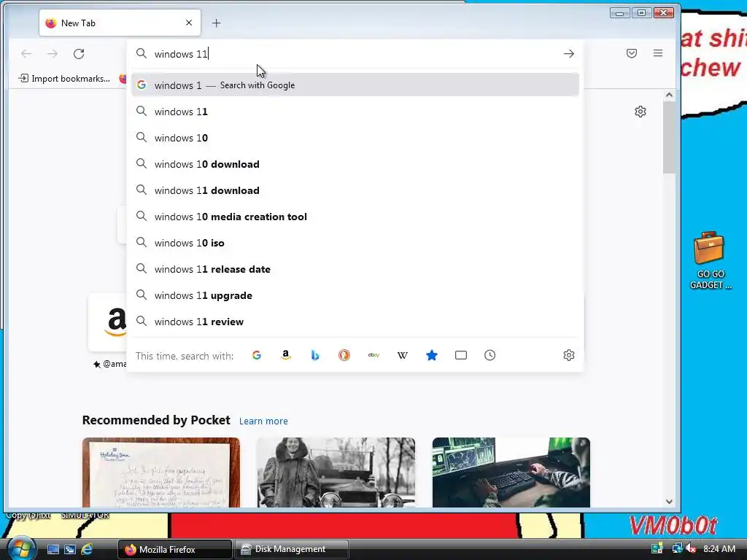Open the Firefox hamburger menu
The image size is (747, 560).
(x=658, y=53)
